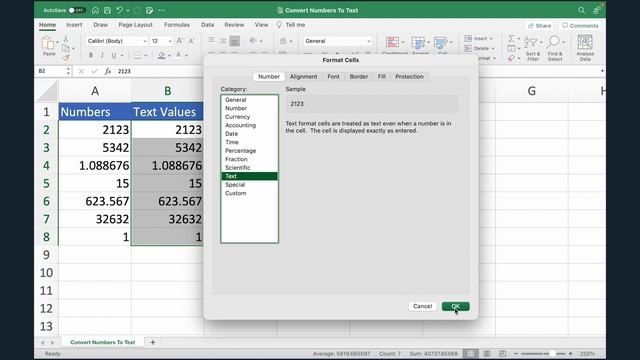Switch to the Fill tab in Format Cells
Screen dimensions: 640x360
pos(382,76)
